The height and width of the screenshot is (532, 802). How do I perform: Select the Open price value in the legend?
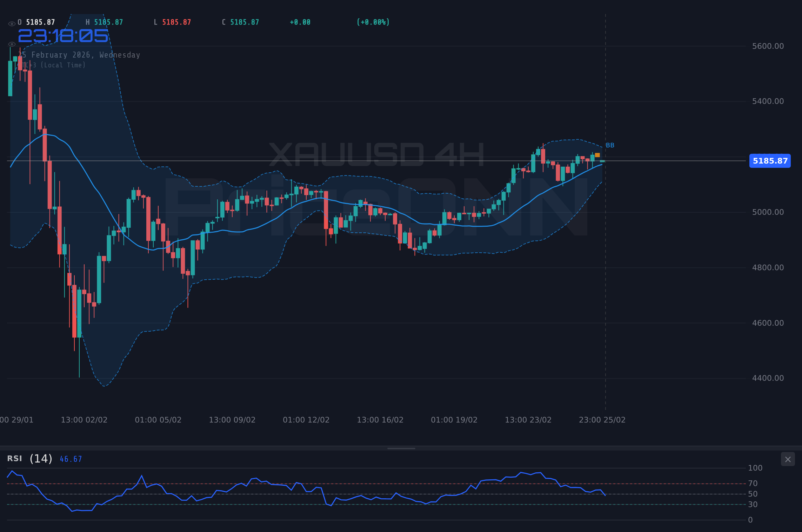tap(40, 22)
